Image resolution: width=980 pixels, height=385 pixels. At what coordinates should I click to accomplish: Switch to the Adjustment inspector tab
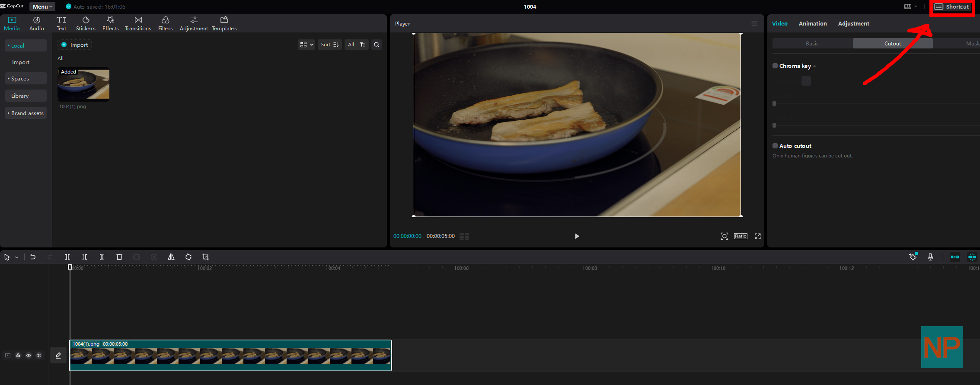[854, 23]
